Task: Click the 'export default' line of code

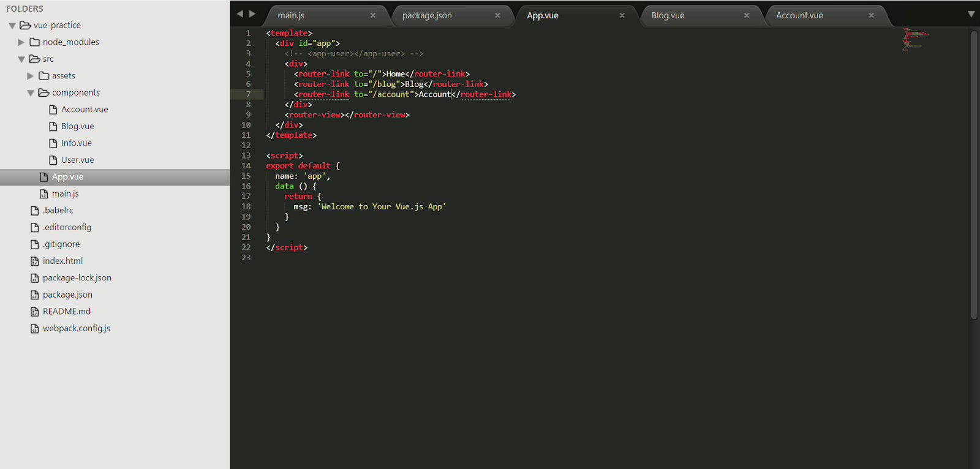Action: [303, 166]
